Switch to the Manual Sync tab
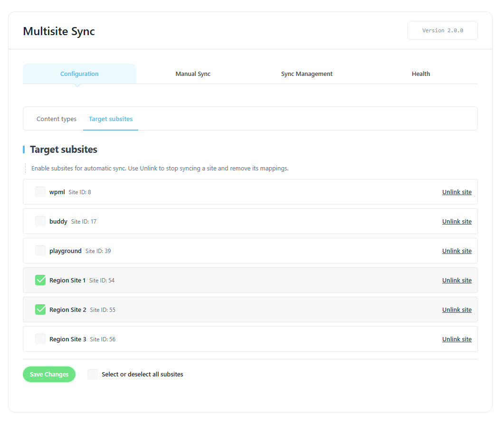 tap(193, 74)
